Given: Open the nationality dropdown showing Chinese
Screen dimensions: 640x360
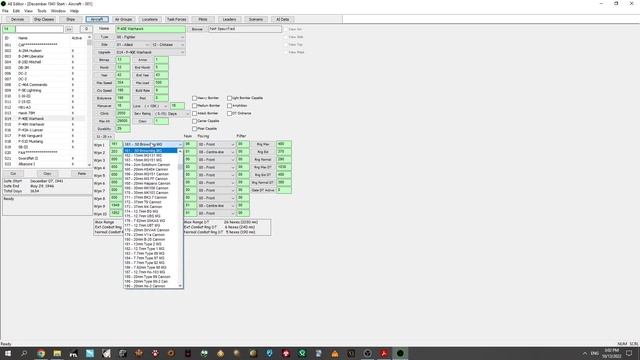Looking at the screenshot, I should (168, 45).
